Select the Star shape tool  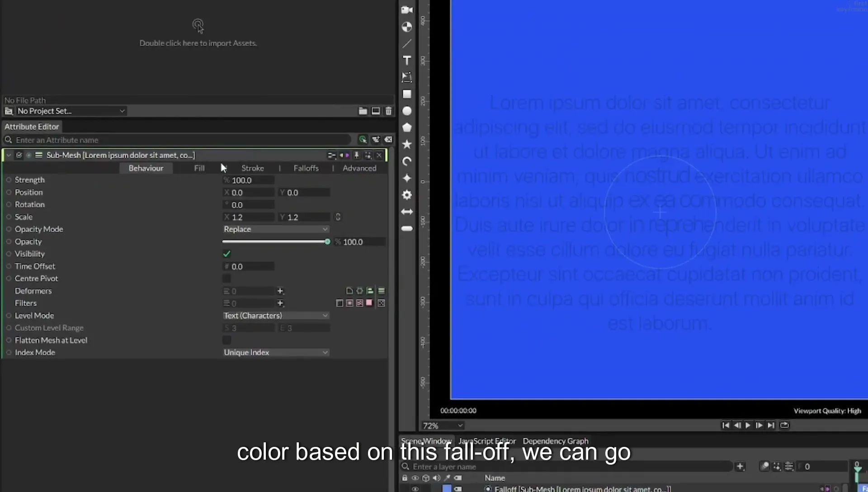point(407,144)
